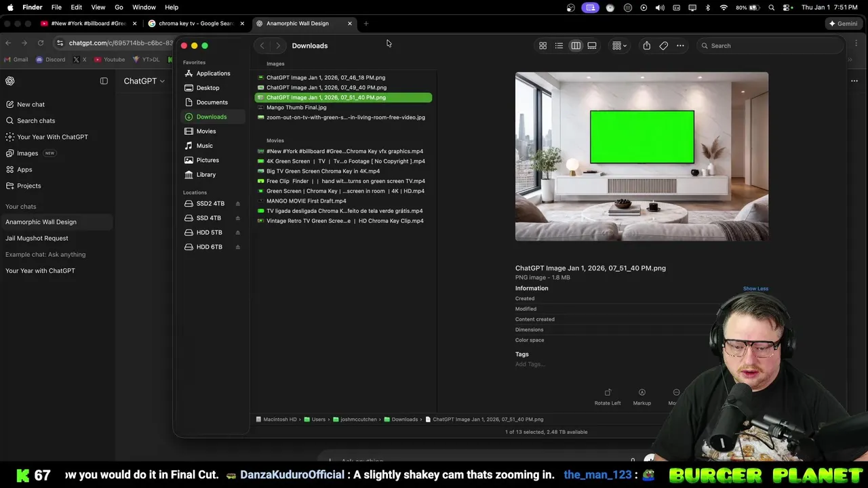868x488 pixels.
Task: Select Vintage Retro TV Green Screen clip
Action: click(x=343, y=220)
